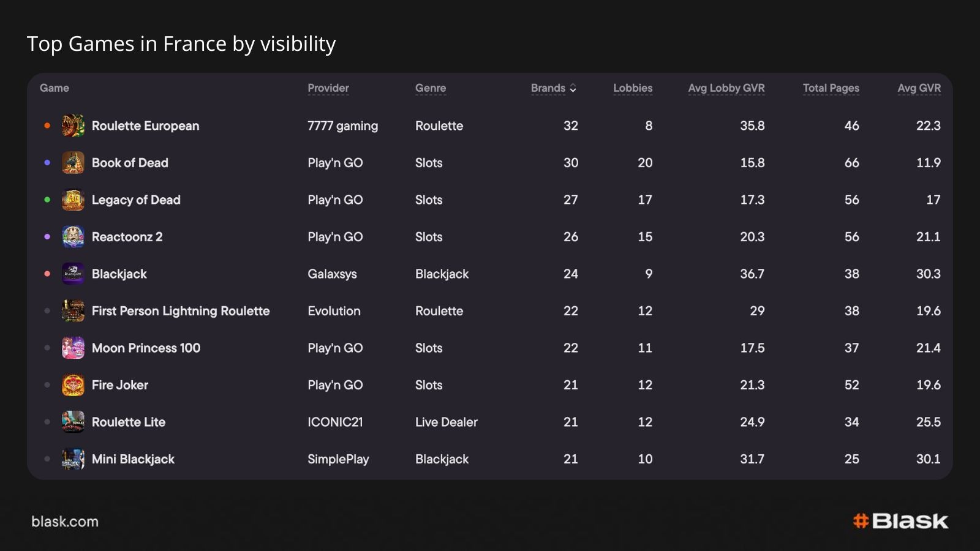Toggle the orange dot for Roulette European
The width and height of the screenshot is (980, 551).
(x=47, y=126)
